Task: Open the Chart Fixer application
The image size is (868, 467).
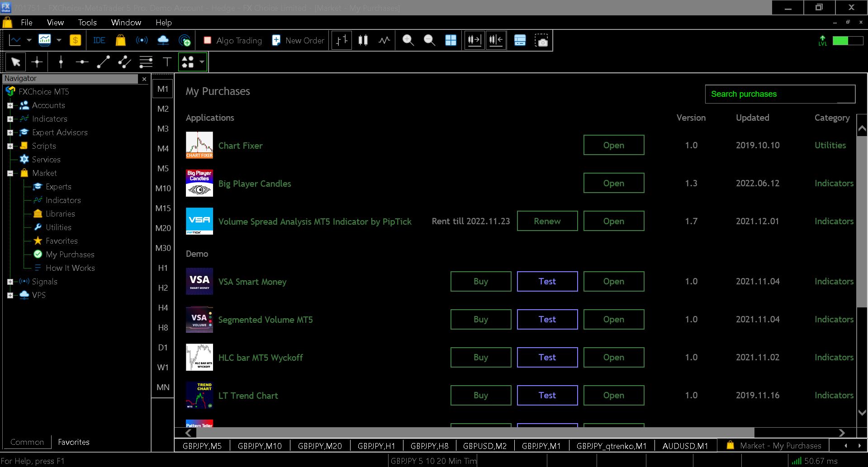Action: pos(614,145)
